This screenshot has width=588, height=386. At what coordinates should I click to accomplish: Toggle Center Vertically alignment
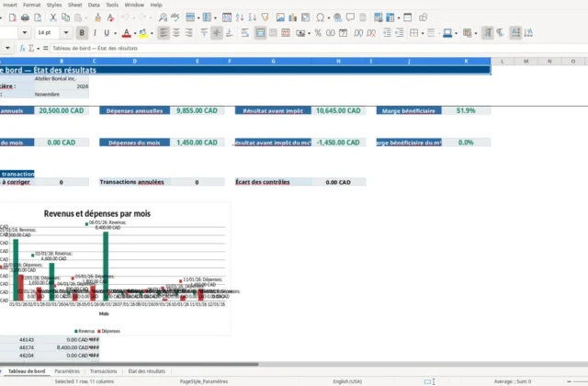pyautogui.click(x=217, y=33)
